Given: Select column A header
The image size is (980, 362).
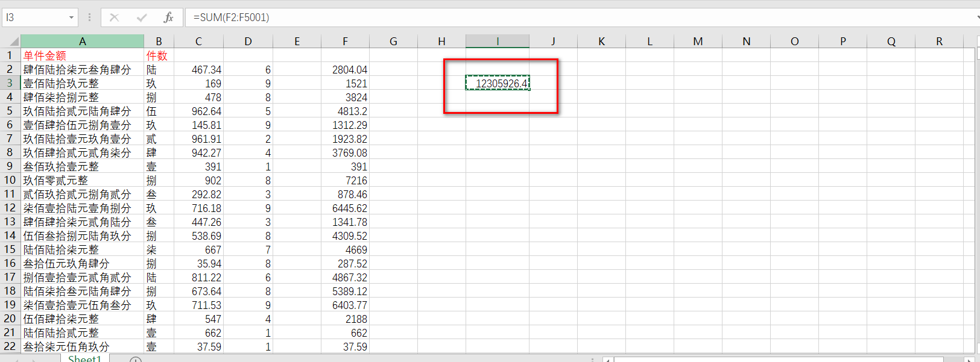Looking at the screenshot, I should (82, 42).
